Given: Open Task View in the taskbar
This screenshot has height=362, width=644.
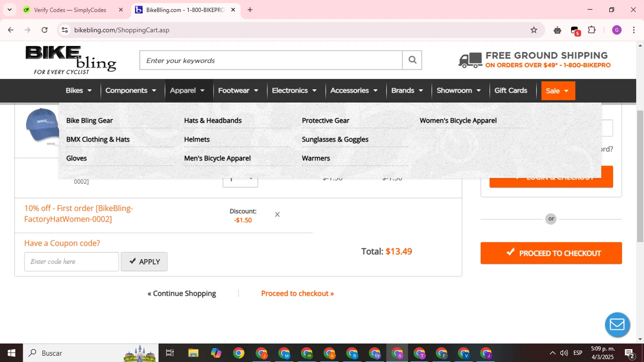Looking at the screenshot, I should point(170,353).
